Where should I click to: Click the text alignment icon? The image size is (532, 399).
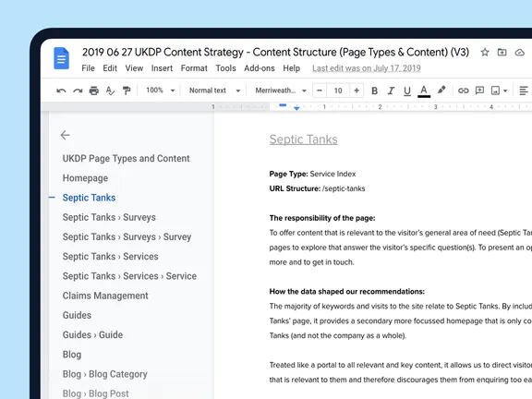point(524,91)
